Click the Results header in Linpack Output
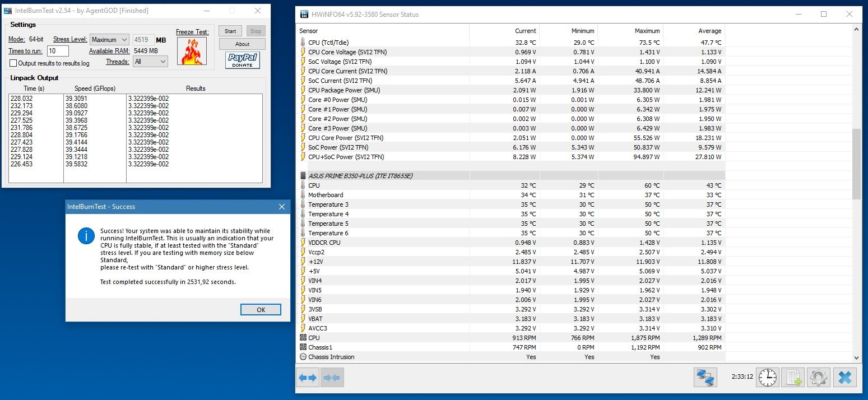This screenshot has width=868, height=400. tap(196, 89)
